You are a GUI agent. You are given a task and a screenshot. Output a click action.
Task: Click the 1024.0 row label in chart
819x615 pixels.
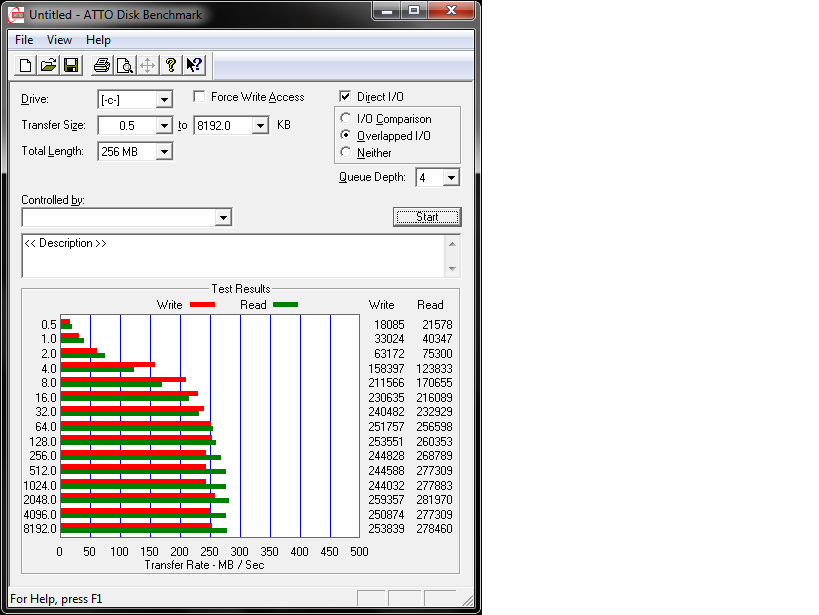pyautogui.click(x=40, y=485)
